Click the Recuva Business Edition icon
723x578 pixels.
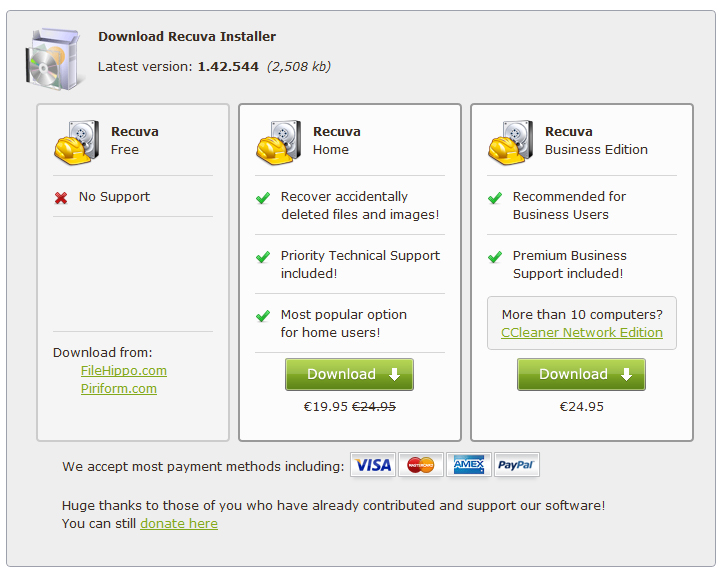511,141
